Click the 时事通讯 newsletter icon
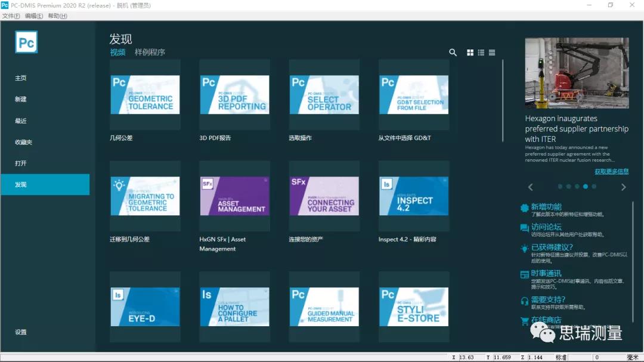644x362 pixels. (525, 274)
